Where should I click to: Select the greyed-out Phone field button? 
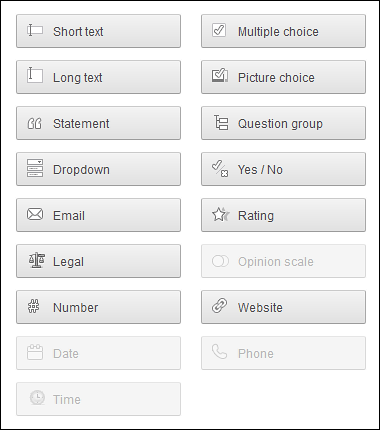point(283,353)
